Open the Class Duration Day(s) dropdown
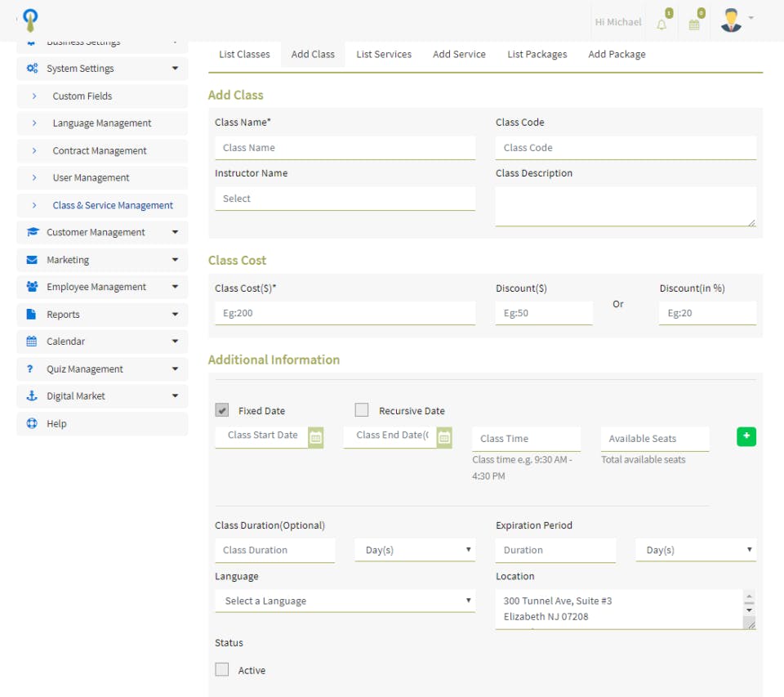This screenshot has width=784, height=697. [x=415, y=549]
